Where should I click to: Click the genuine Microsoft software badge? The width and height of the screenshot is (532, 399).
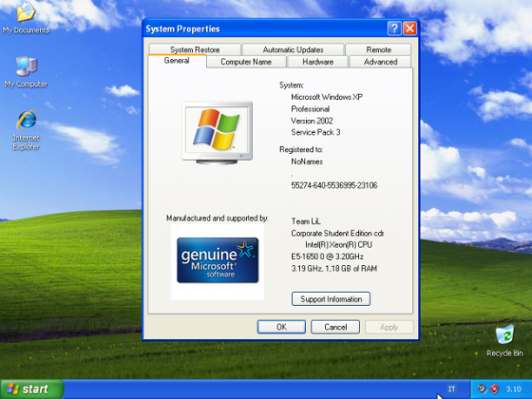[217, 260]
